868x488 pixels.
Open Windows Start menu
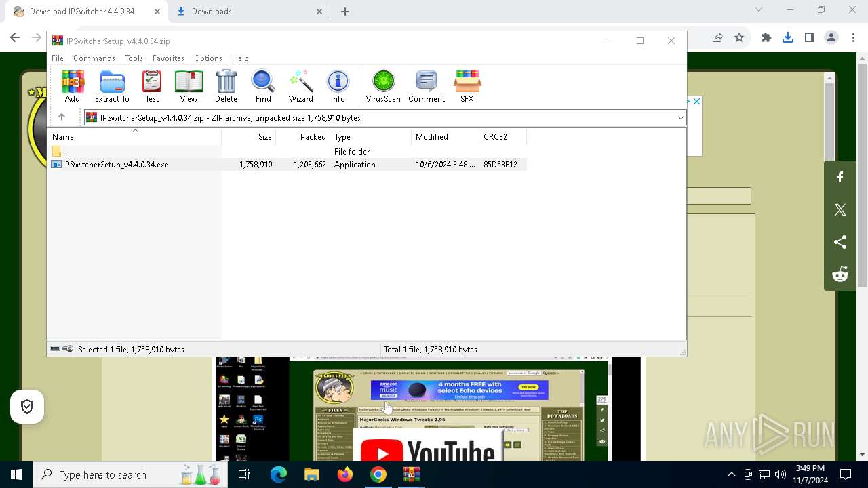[16, 474]
